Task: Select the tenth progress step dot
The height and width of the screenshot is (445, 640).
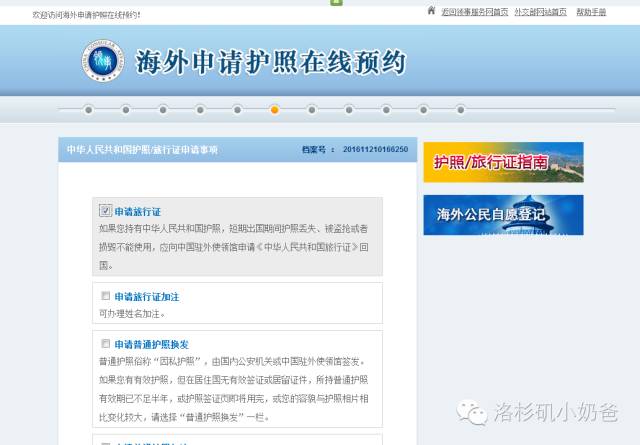Action: point(423,110)
